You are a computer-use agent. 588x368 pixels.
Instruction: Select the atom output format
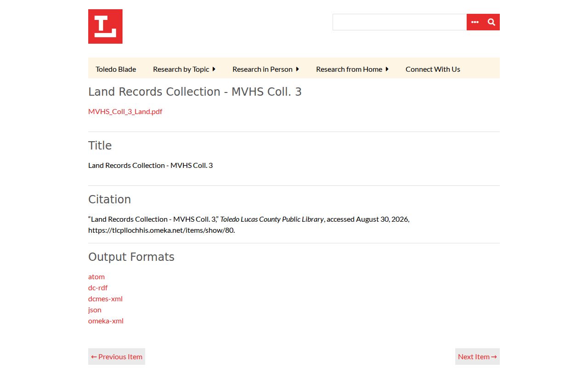(96, 276)
